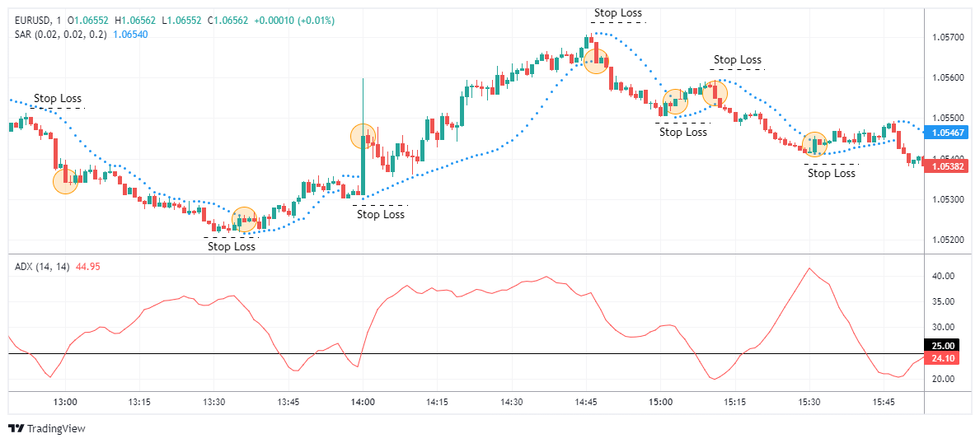
Task: Click the 14:15 time axis label
Action: tap(437, 403)
